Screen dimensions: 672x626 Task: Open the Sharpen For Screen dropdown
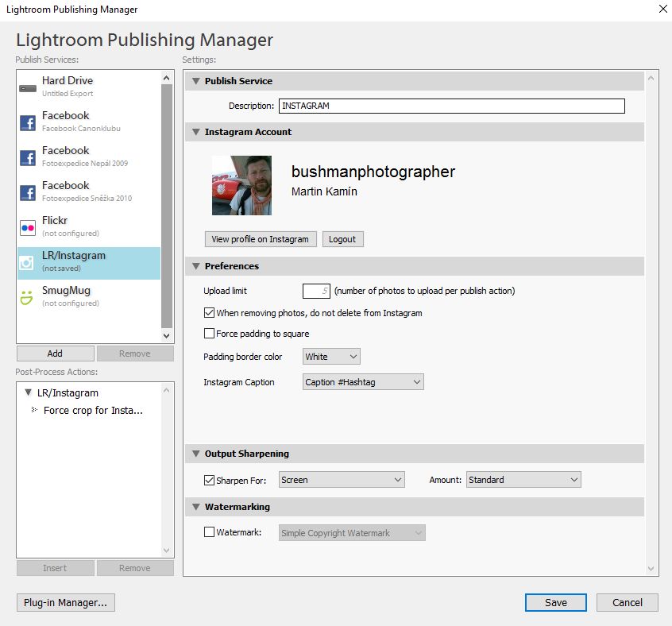tap(342, 480)
